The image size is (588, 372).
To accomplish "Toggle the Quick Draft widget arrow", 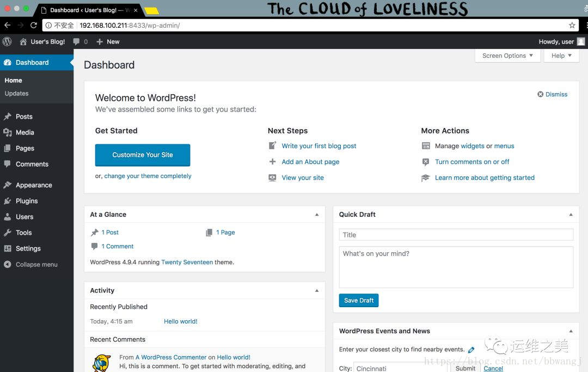I will [x=571, y=215].
